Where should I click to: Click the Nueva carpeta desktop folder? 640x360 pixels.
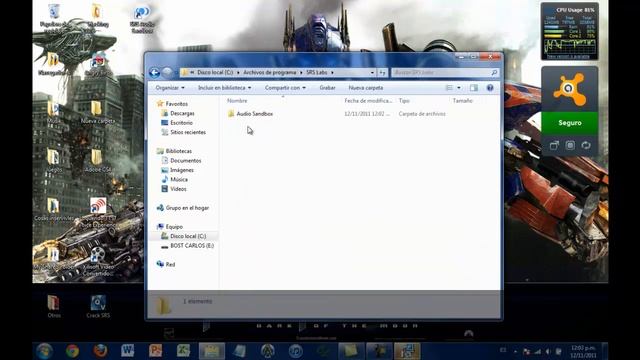(98, 112)
